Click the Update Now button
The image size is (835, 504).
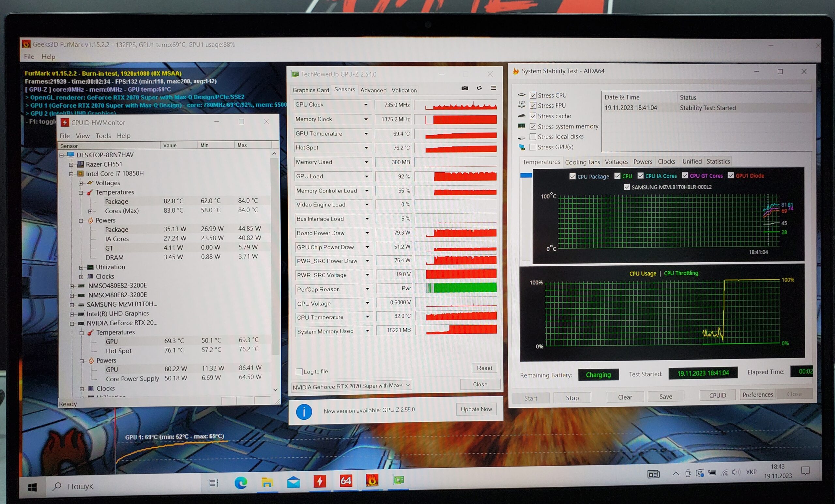click(x=476, y=409)
